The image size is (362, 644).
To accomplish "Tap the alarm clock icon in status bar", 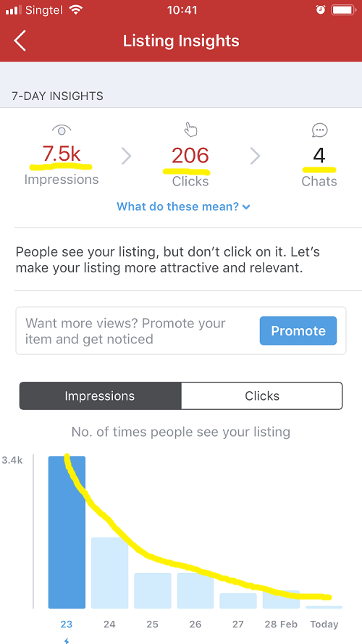I will 320,9.
